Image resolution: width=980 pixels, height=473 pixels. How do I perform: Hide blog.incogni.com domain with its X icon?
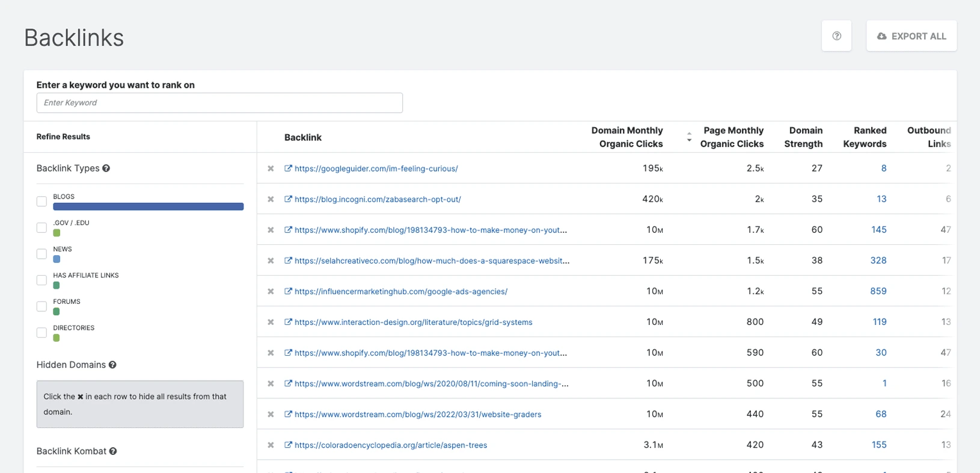[x=271, y=199]
